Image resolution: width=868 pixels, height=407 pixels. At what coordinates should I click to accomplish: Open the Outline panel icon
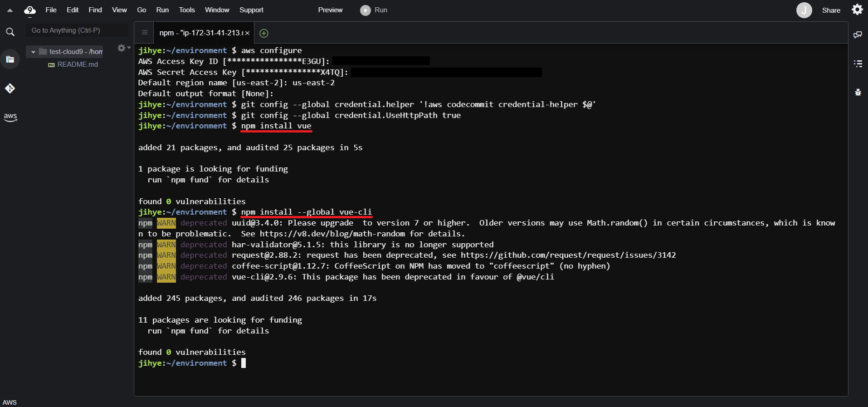(858, 64)
